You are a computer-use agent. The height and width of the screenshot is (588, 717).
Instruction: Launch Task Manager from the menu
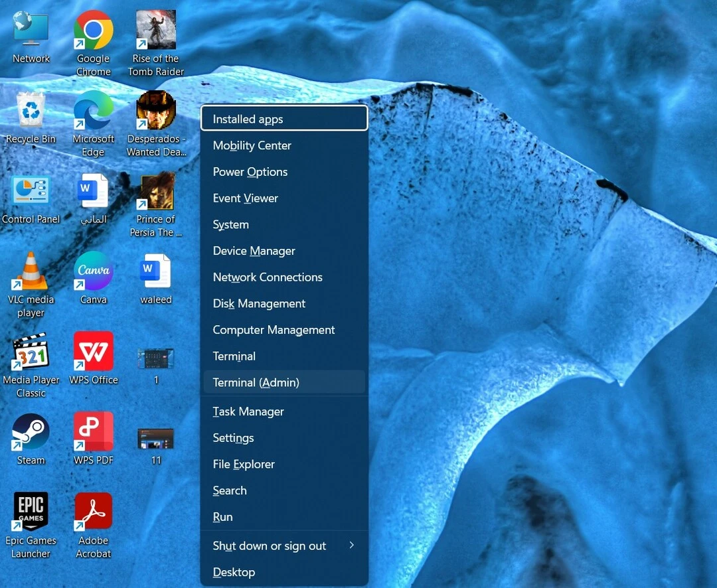coord(284,411)
